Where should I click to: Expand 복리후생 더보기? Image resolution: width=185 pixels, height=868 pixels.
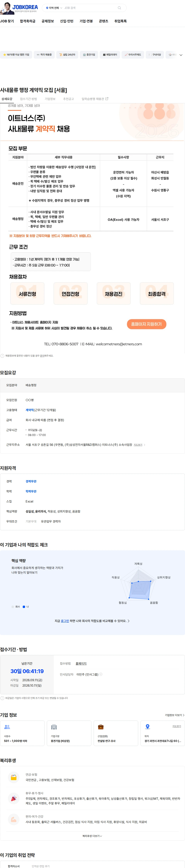click(92, 836)
